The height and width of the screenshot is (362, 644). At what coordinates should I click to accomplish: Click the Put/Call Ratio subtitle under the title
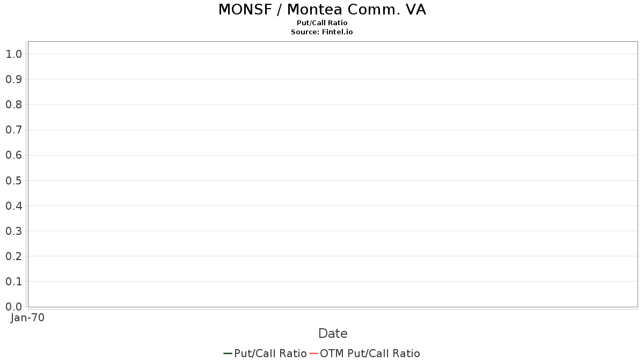(322, 23)
